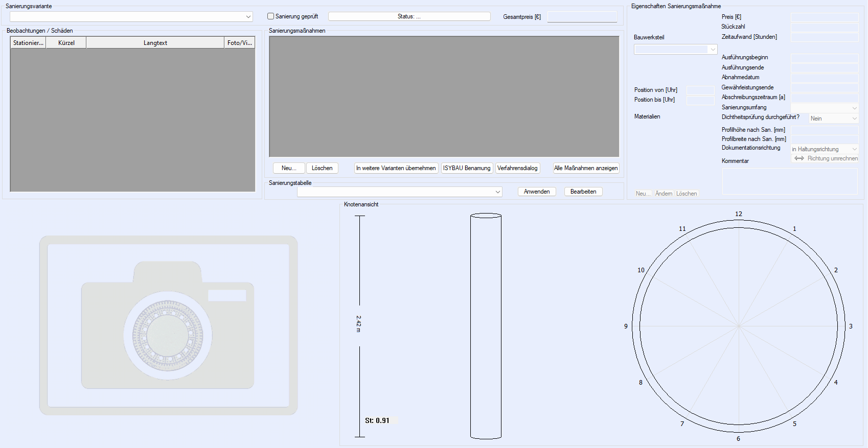Viewport: 868px width, 448px height.
Task: Open the ISYBAU Benamung button
Action: (x=466, y=168)
